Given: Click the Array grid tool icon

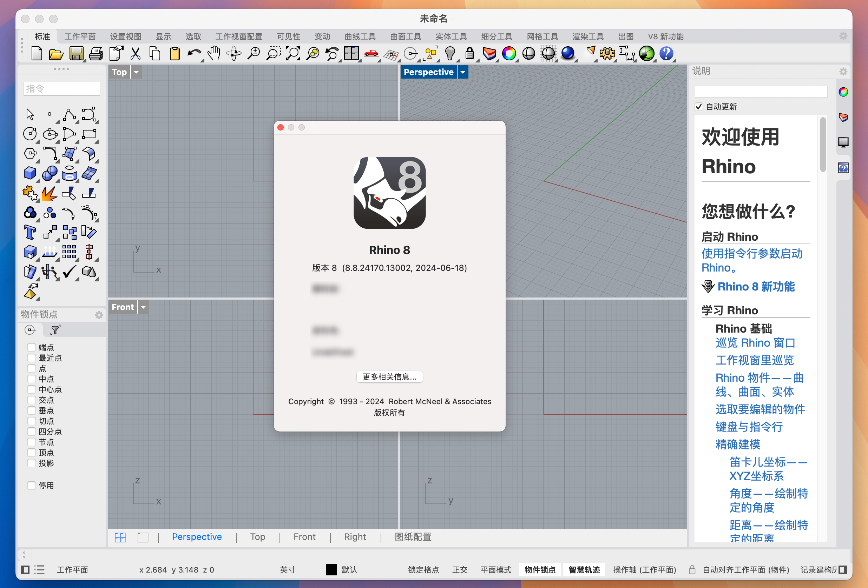Looking at the screenshot, I should click(69, 252).
